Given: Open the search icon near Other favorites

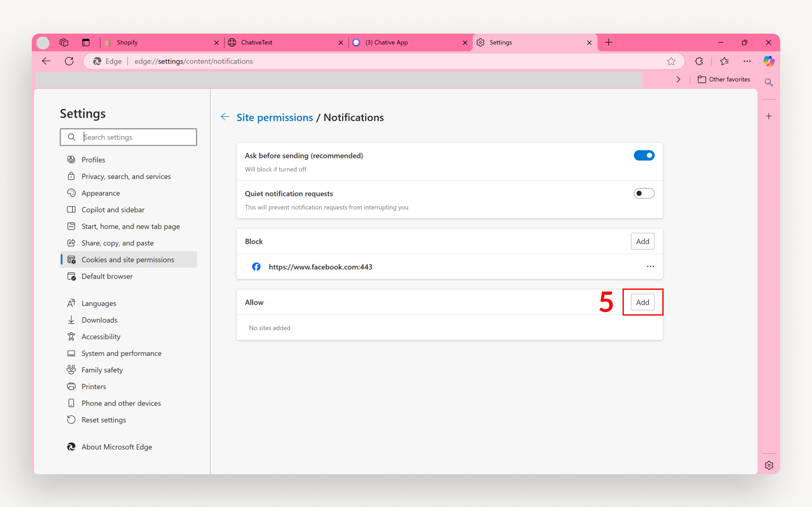Looking at the screenshot, I should [x=768, y=82].
